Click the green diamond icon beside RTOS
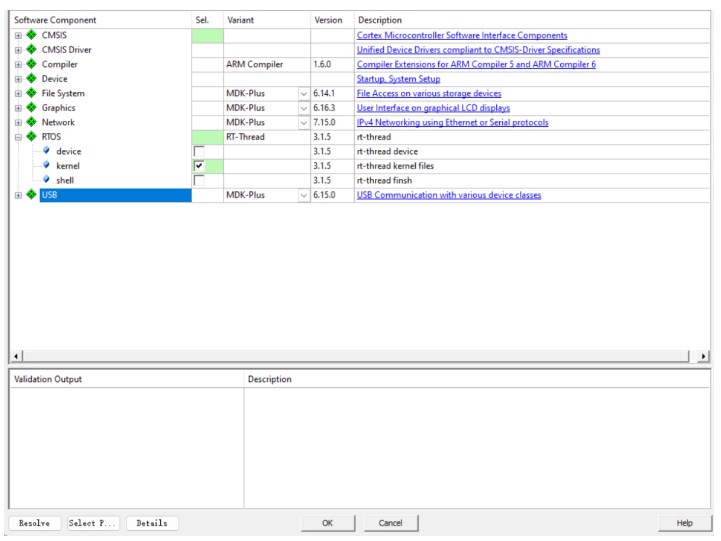Screen dimensions: 721x541 coord(31,137)
